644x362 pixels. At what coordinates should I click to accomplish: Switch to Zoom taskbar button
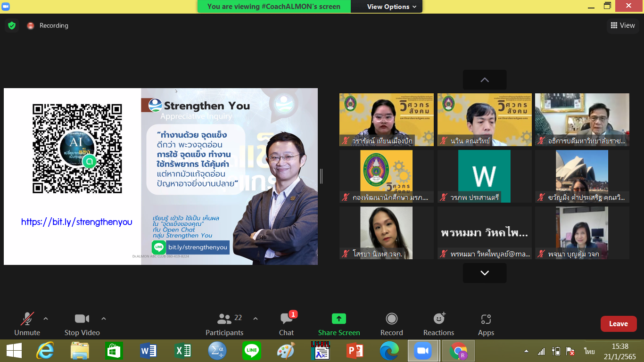click(423, 351)
